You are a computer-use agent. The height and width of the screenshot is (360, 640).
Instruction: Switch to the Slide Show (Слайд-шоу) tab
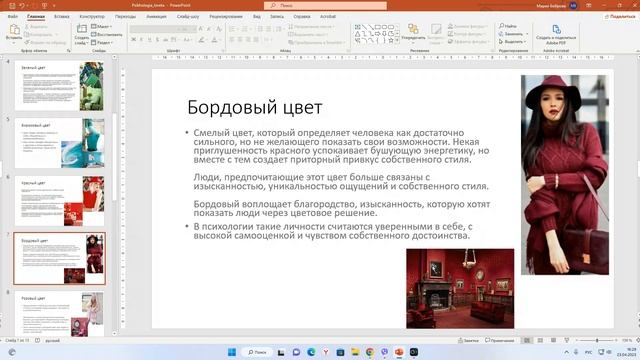(x=188, y=16)
